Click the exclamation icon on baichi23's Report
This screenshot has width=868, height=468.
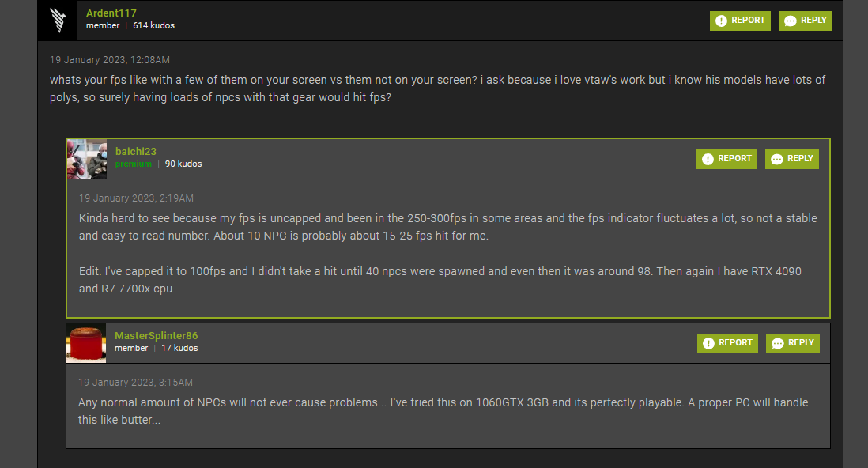click(708, 160)
